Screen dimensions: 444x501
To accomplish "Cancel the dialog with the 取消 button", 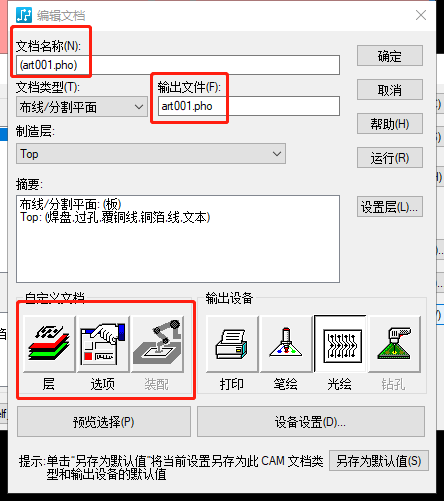I will click(x=390, y=90).
